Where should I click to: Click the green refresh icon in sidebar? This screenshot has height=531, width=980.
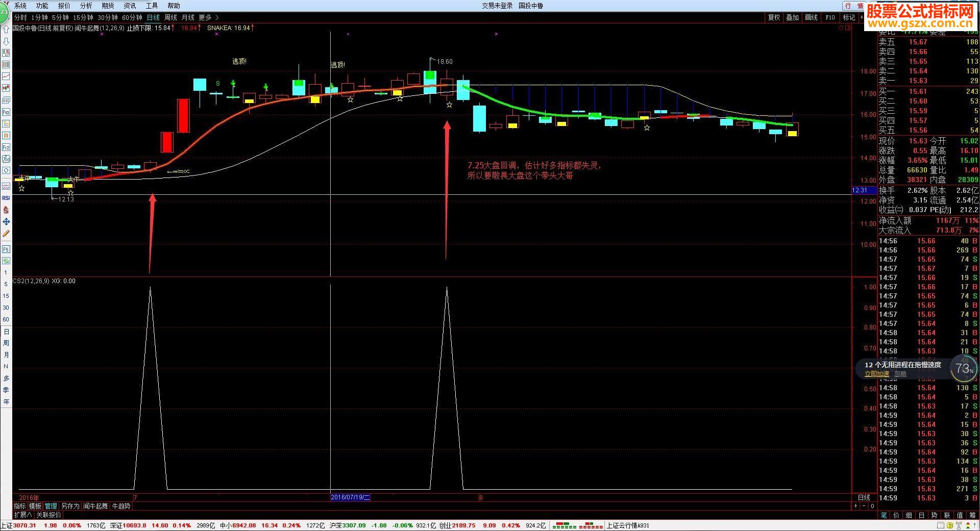click(6, 261)
